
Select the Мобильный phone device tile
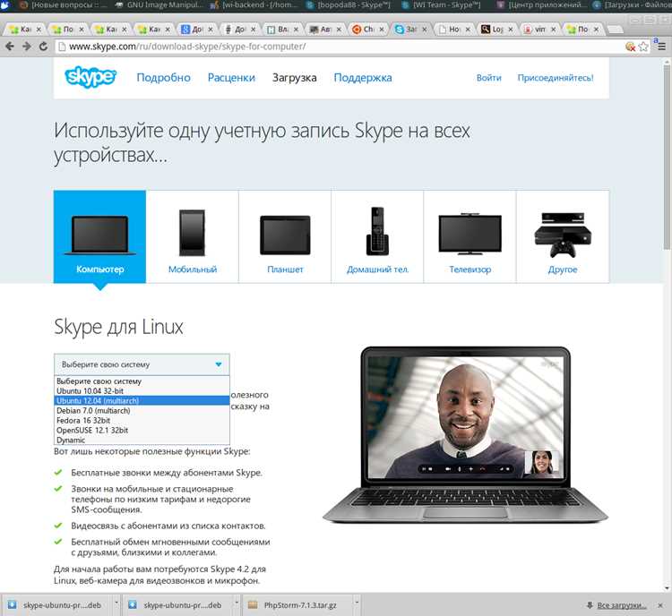click(x=193, y=236)
